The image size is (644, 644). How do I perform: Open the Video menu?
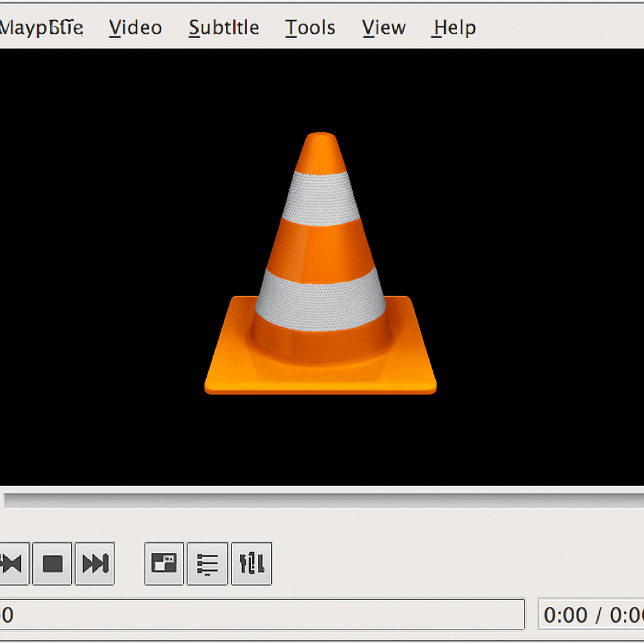[x=134, y=27]
